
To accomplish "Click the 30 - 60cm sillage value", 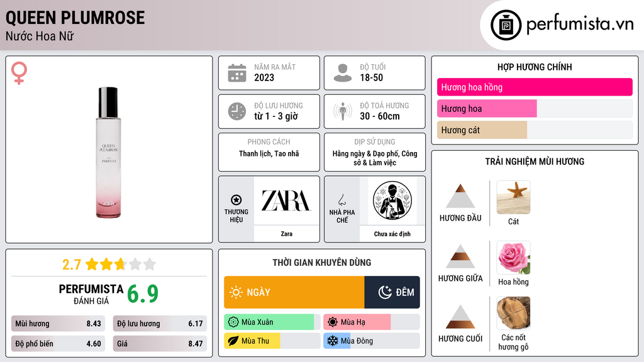I will tap(379, 116).
